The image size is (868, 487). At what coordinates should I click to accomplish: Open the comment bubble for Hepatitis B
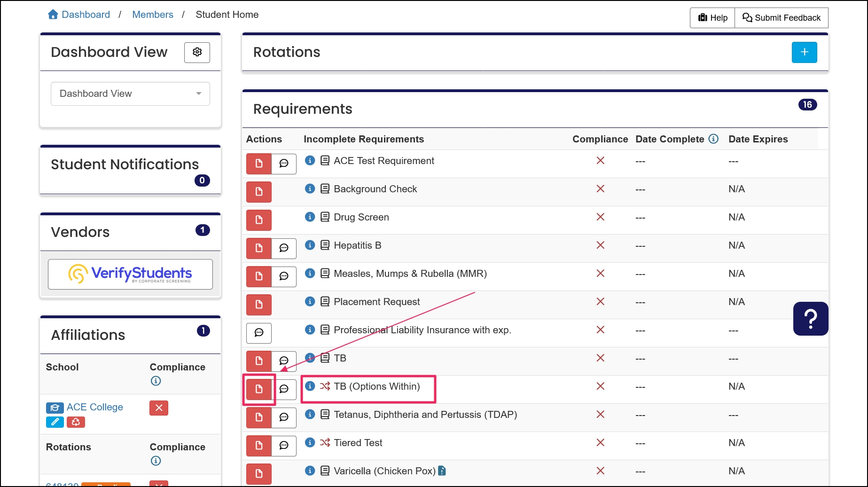(284, 248)
